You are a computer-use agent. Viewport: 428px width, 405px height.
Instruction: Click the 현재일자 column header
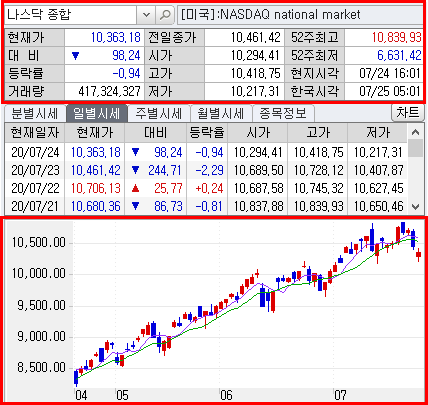tap(35, 133)
